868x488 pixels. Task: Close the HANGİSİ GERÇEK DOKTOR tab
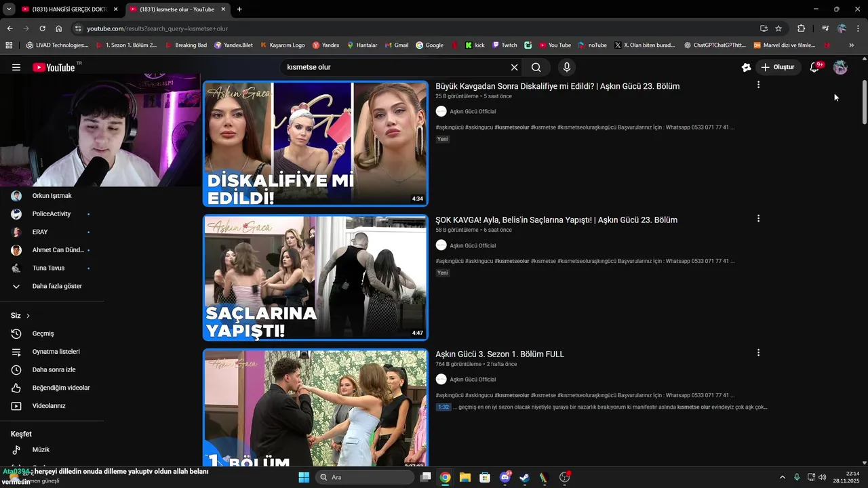click(x=115, y=9)
